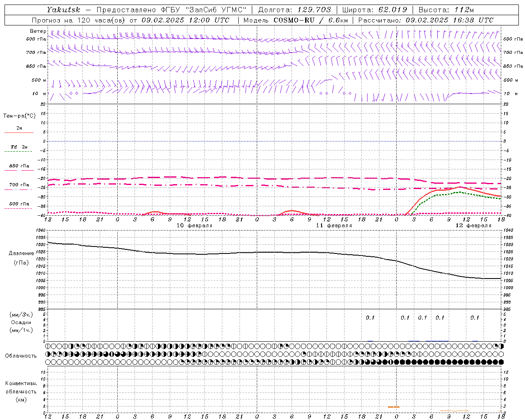Select the 'Предоставлено ФГБУ "ЗапСиб УГМС"' text
525x420 pixels.
(x=171, y=9)
